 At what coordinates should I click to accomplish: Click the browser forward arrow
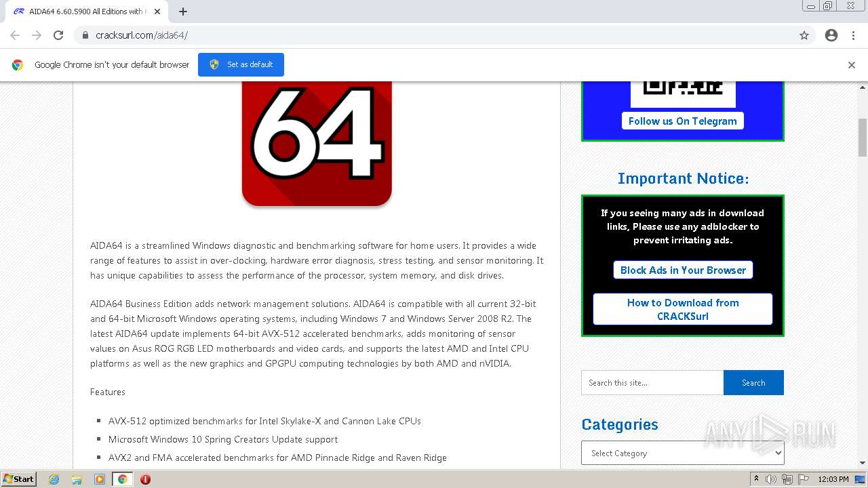[x=37, y=35]
